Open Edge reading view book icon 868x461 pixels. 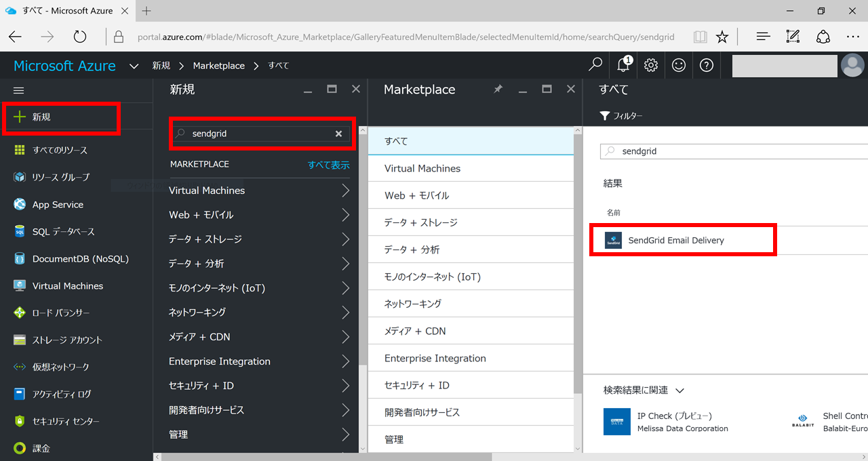pos(701,37)
